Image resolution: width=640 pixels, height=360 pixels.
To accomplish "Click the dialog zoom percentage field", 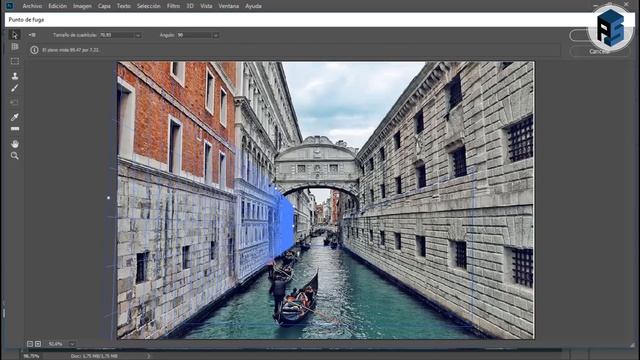I will [57, 344].
